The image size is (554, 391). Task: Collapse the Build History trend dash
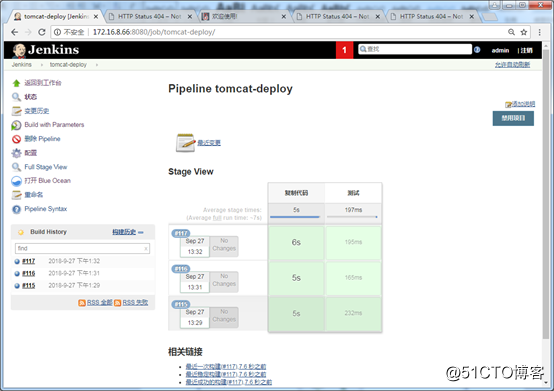tap(141, 232)
